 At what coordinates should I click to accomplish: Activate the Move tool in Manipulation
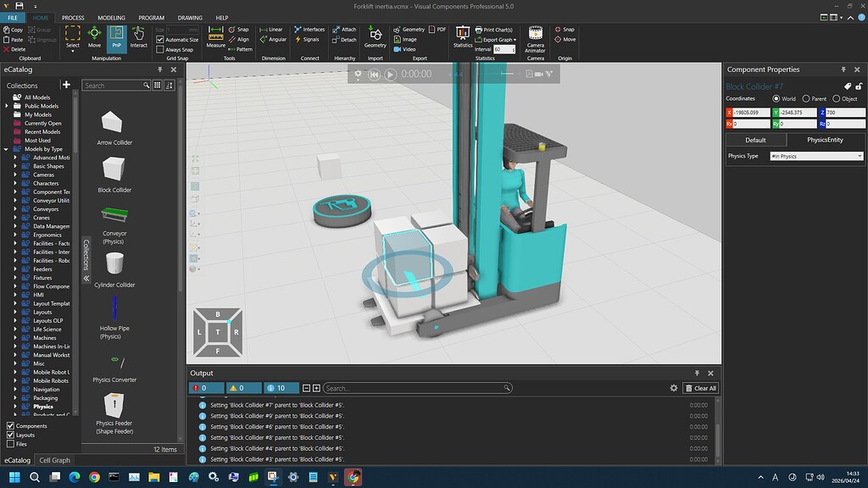pyautogui.click(x=94, y=37)
